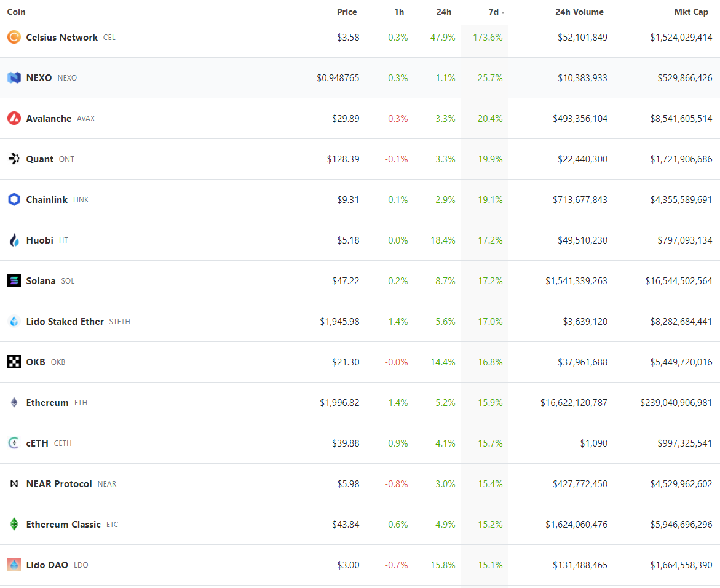The image size is (720, 588).
Task: Open the Chainlink coin page
Action: [47, 200]
